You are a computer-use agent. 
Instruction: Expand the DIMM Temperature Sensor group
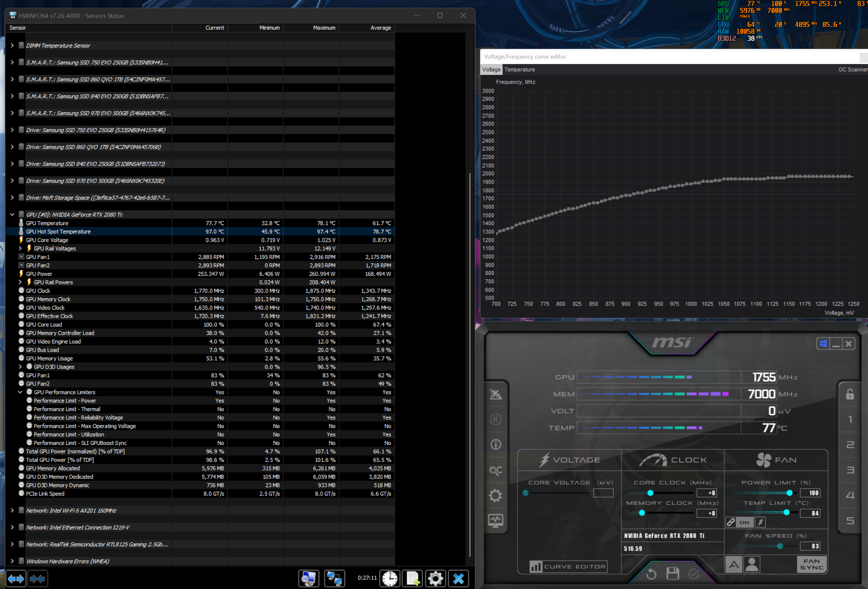coord(12,45)
